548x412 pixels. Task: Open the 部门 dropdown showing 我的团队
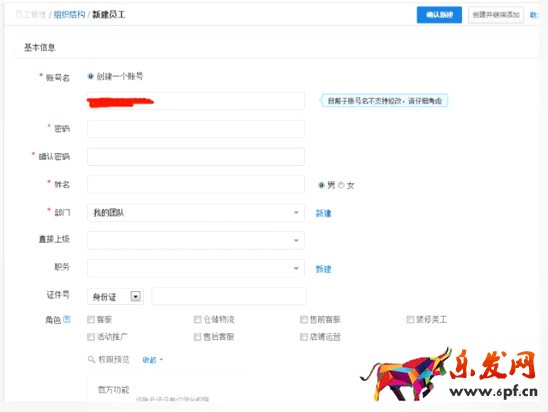pos(196,212)
